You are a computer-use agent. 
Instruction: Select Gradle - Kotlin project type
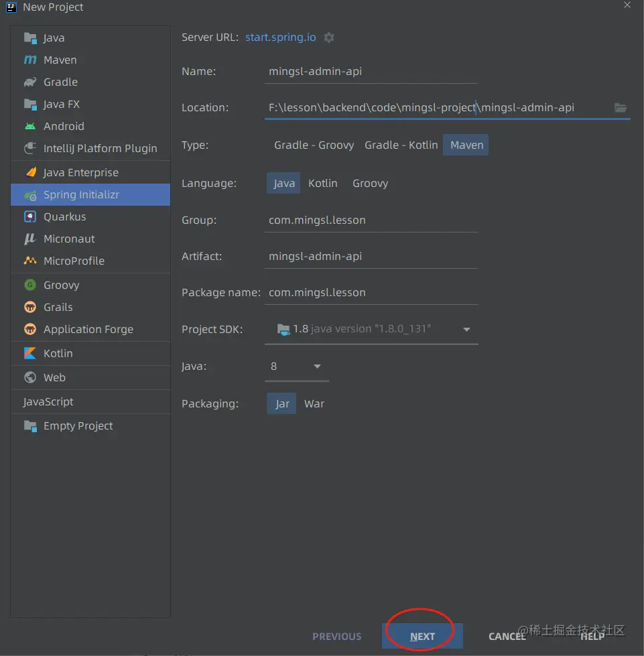click(x=401, y=145)
